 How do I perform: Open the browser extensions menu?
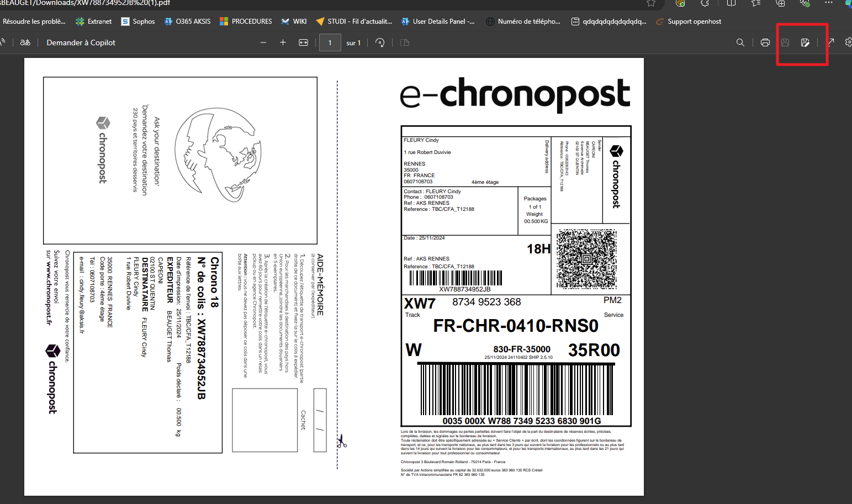point(705,3)
